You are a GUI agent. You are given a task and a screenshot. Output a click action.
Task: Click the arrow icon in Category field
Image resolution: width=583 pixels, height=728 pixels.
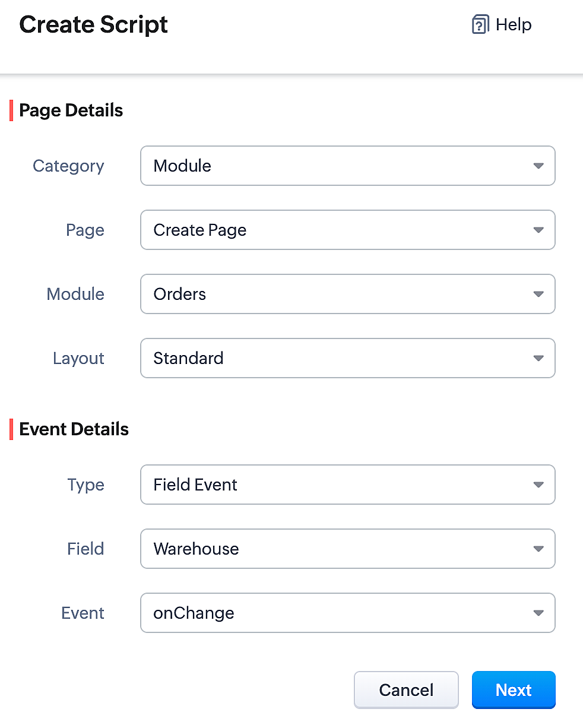point(538,166)
